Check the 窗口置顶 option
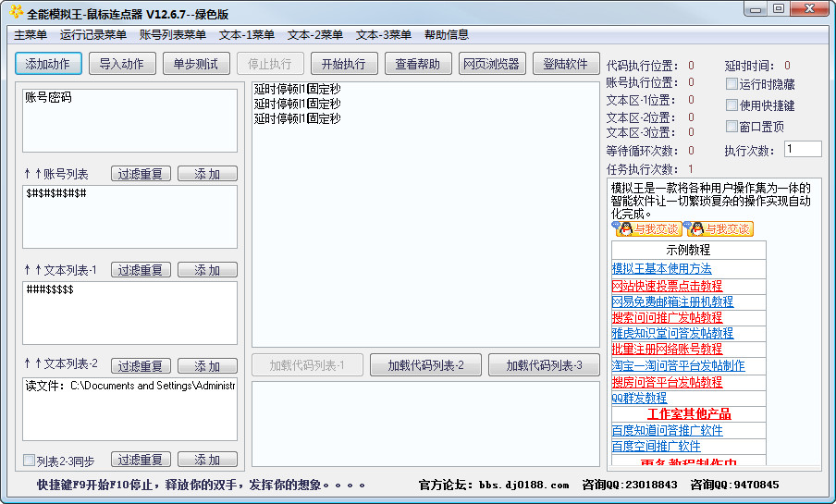Image resolution: width=836 pixels, height=504 pixels. pos(731,127)
